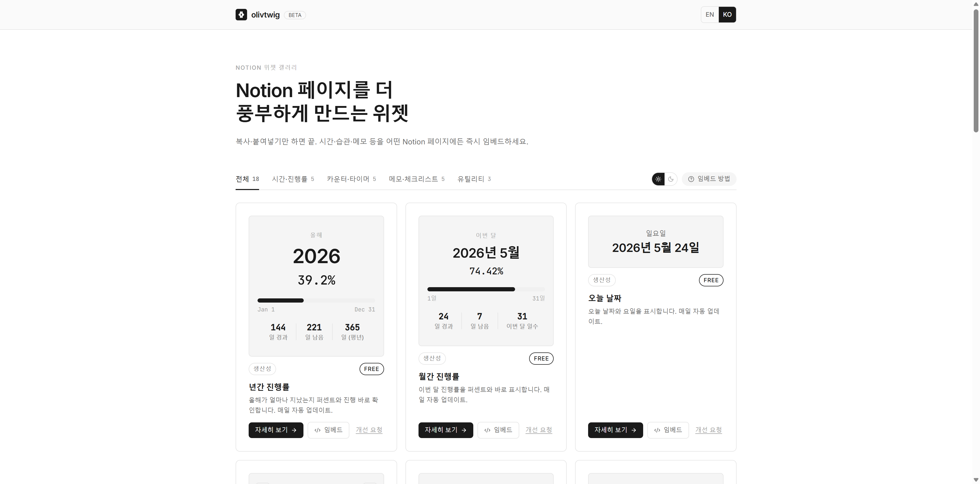Viewport: 980px width, 484px height.
Task: Select the KO language option
Action: (x=727, y=14)
